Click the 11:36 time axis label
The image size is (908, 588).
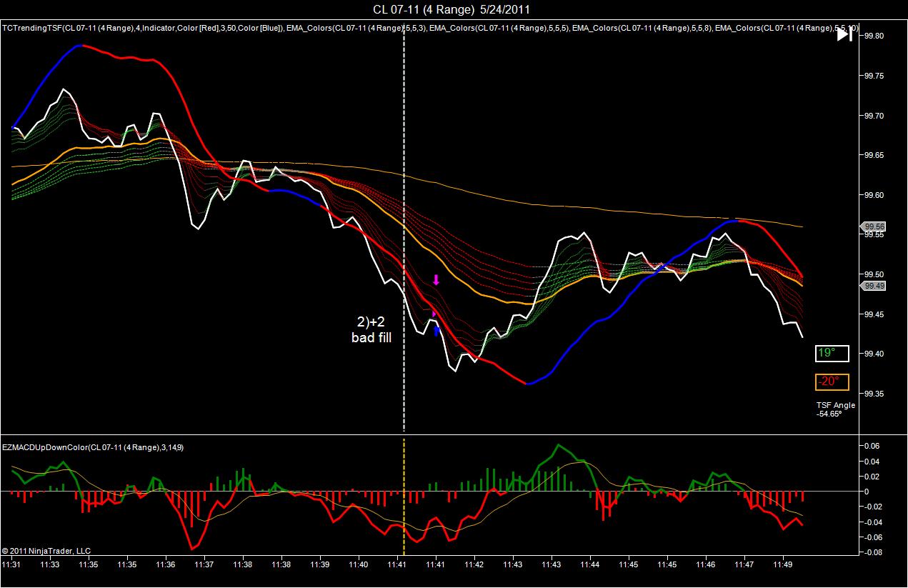(166, 564)
